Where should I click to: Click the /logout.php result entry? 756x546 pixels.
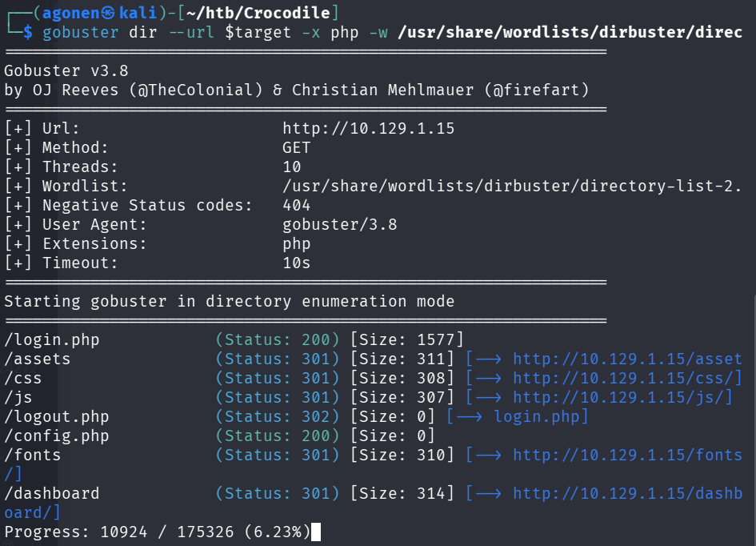coord(56,416)
